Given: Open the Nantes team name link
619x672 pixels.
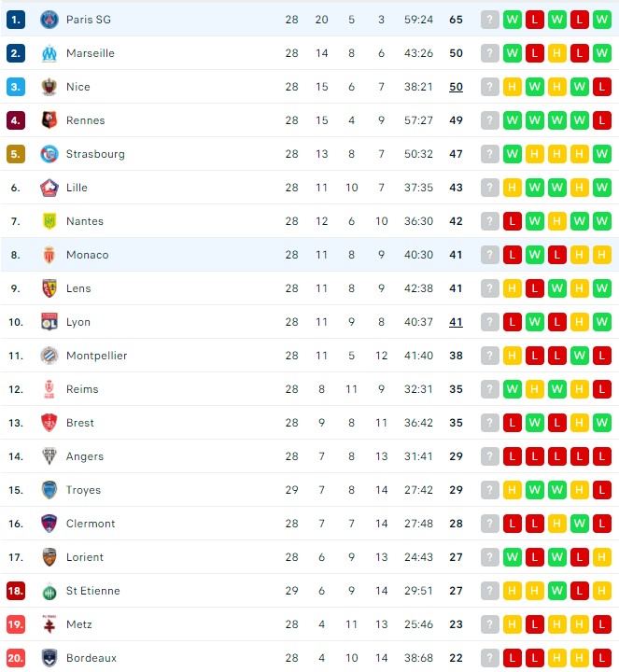Looking at the screenshot, I should 85,221.
